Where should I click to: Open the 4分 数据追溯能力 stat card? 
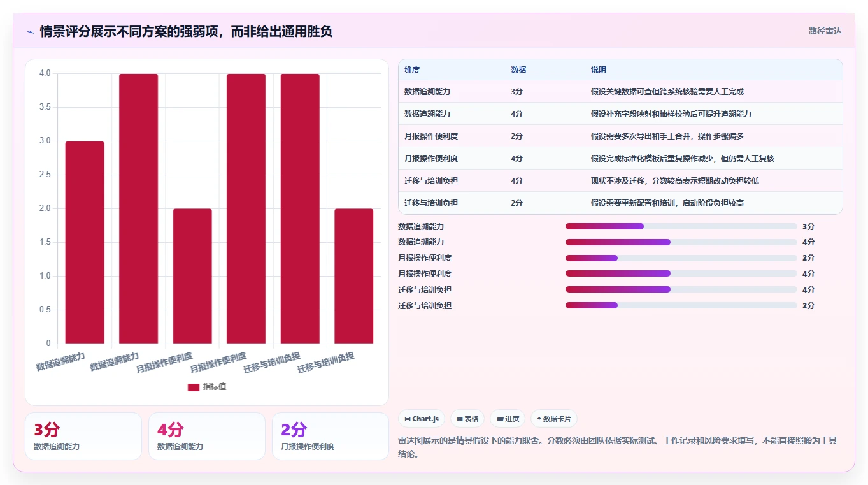tap(207, 436)
